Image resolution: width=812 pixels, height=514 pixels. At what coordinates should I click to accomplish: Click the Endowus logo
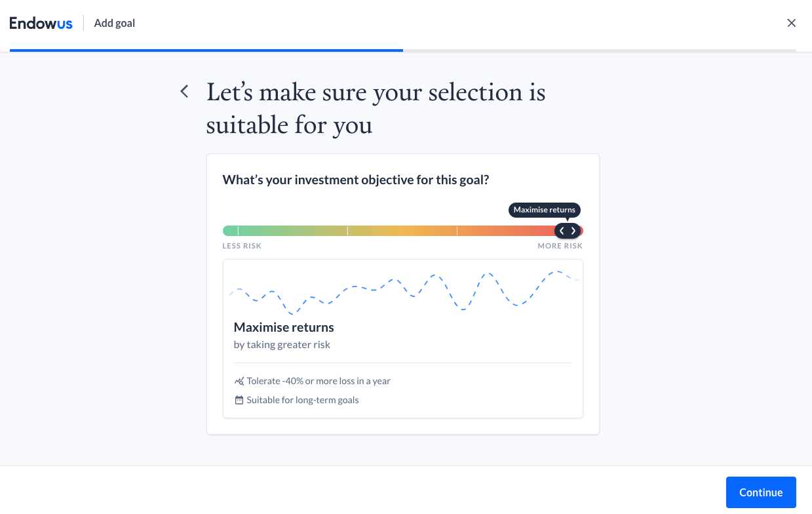tap(41, 24)
